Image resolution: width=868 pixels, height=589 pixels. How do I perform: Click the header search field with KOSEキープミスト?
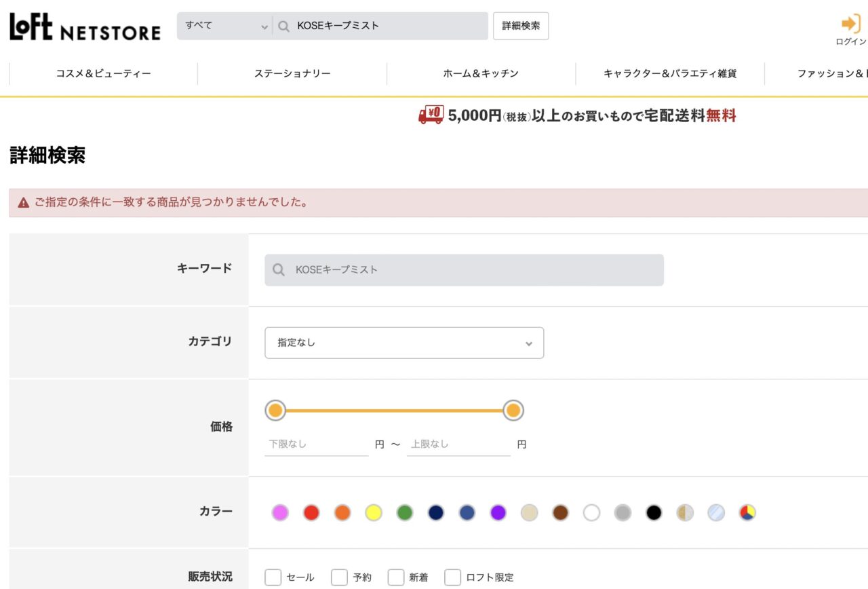[381, 26]
